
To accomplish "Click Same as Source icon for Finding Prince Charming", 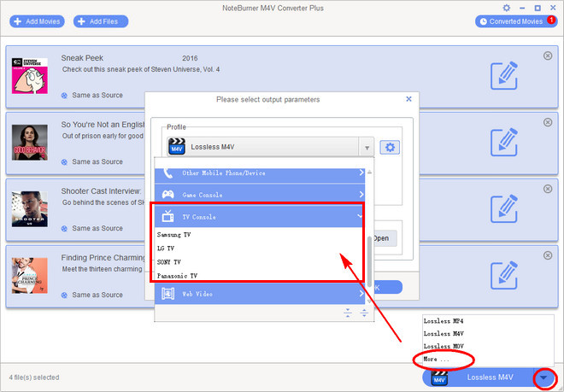I will coord(64,295).
